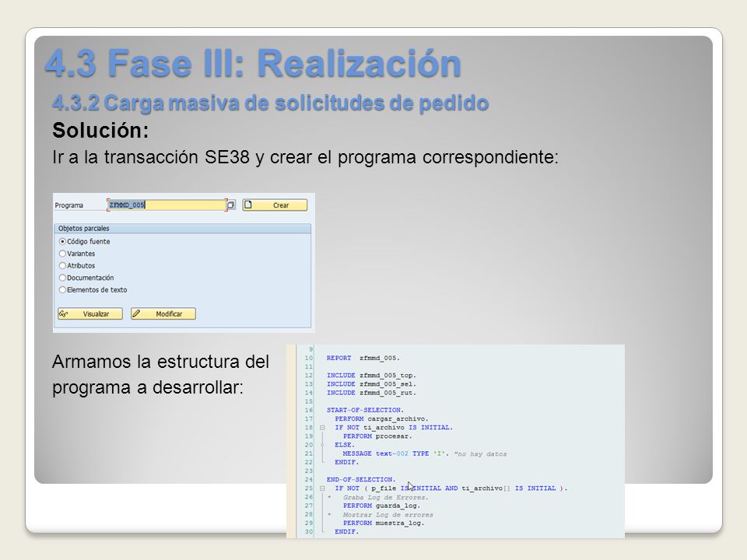747x560 pixels.
Task: Click the glasses icon on Visualizar button
Action: tap(63, 313)
